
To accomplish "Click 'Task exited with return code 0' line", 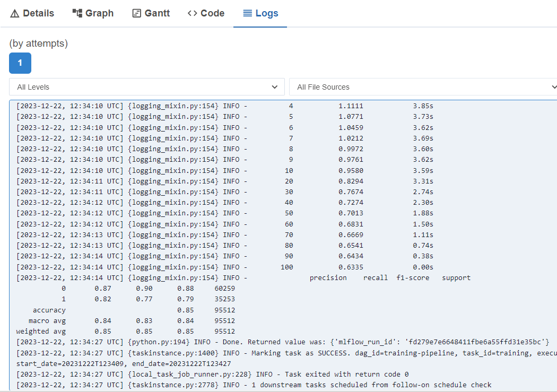I will tap(212, 374).
